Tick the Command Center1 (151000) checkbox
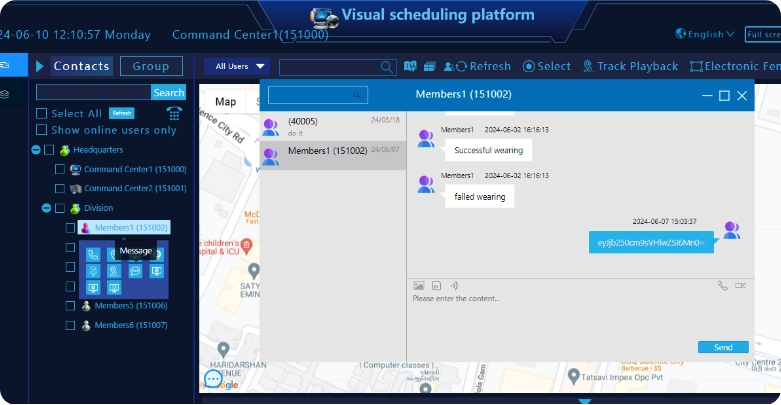Image resolution: width=781 pixels, height=405 pixels. coord(60,169)
